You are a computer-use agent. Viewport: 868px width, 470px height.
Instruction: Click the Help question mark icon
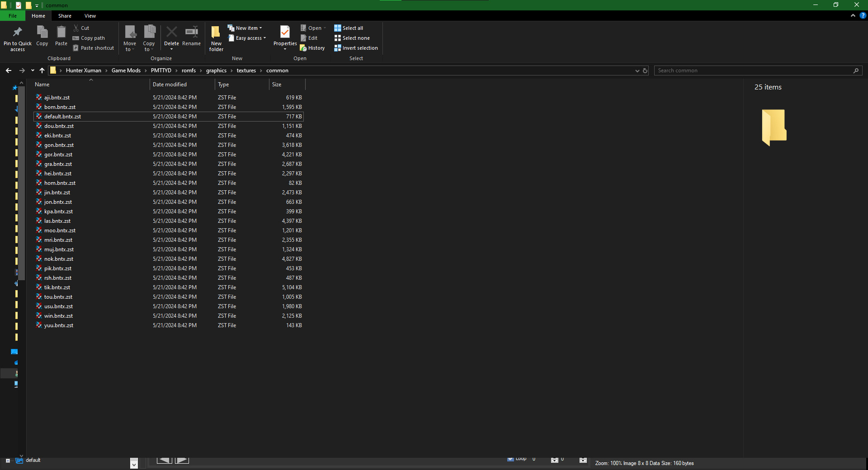(863, 15)
